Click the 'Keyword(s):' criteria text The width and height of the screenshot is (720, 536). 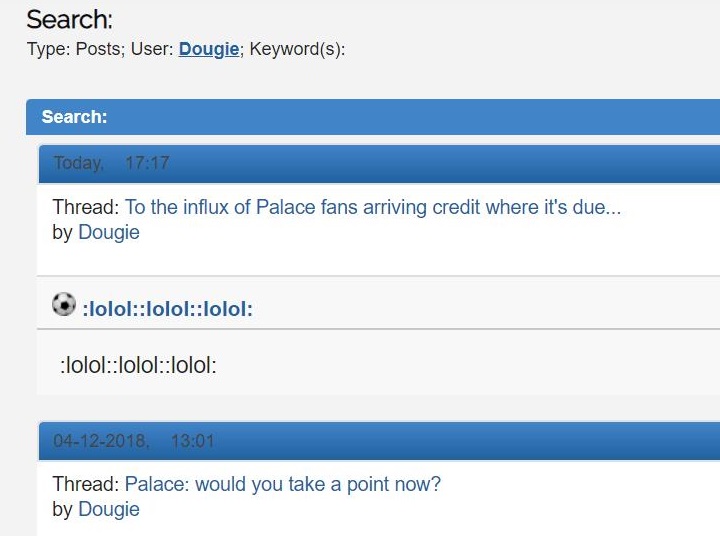point(297,49)
